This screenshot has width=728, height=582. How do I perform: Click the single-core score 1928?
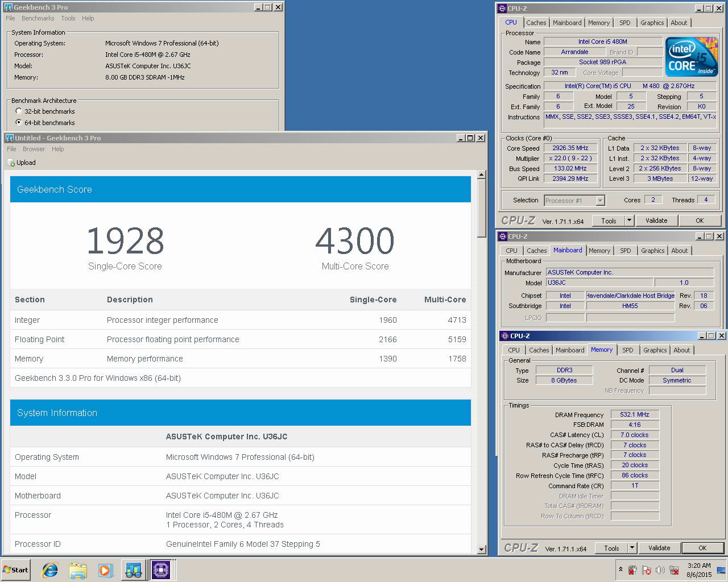pyautogui.click(x=125, y=241)
